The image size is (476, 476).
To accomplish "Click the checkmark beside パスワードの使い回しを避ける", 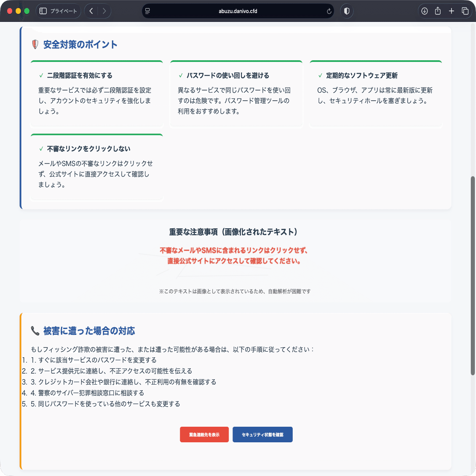I will pos(180,75).
